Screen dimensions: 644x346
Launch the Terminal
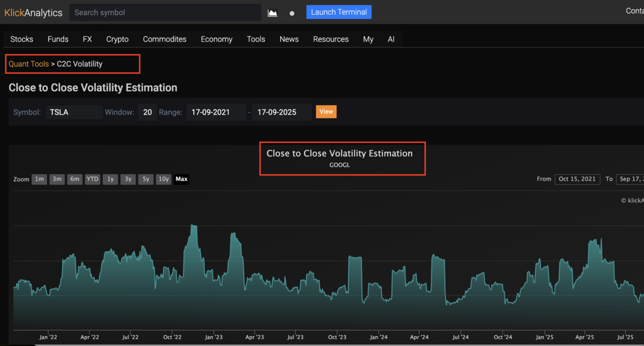(339, 12)
